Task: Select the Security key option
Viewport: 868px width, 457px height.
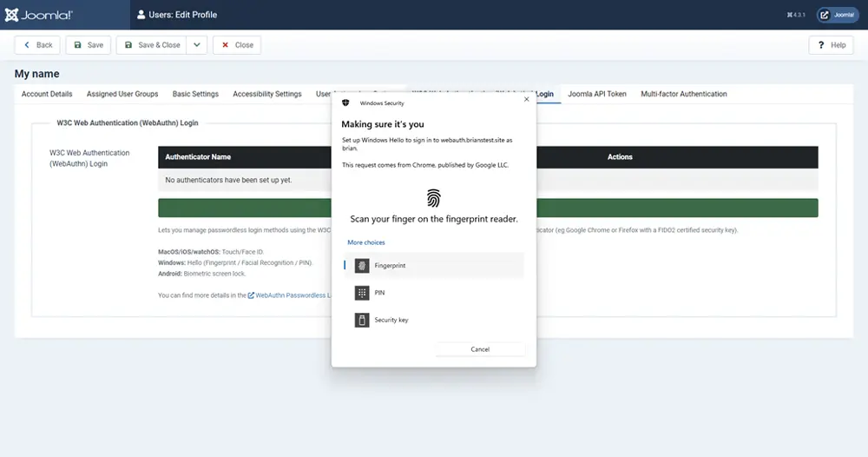Action: pos(433,320)
